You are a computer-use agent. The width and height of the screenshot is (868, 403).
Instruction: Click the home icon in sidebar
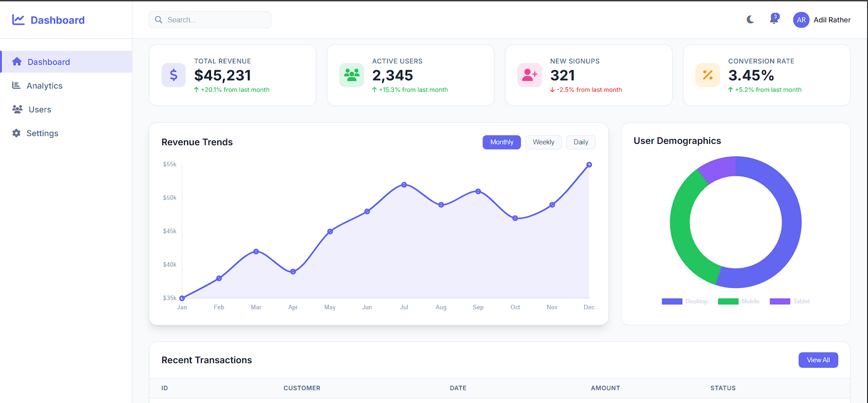click(x=17, y=62)
